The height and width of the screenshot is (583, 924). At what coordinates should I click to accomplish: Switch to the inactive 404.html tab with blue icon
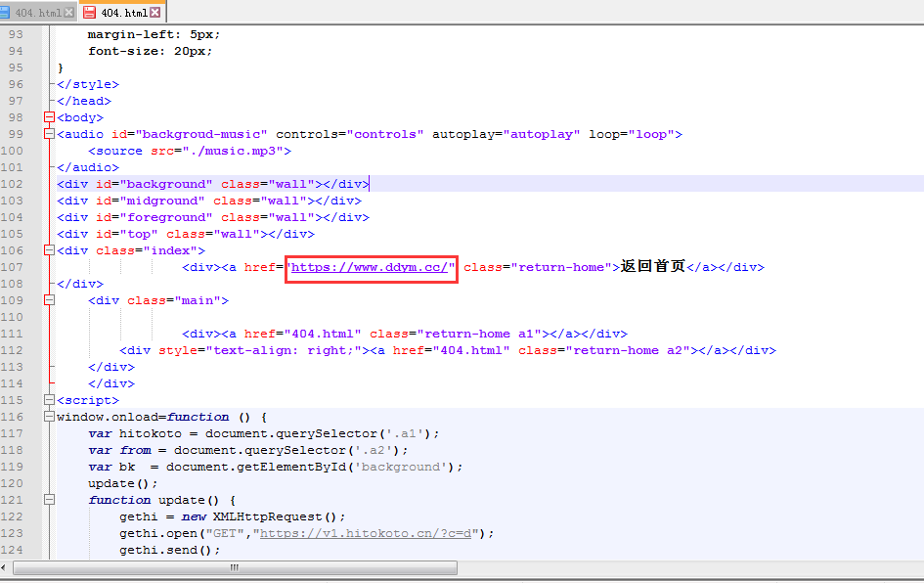[37, 13]
